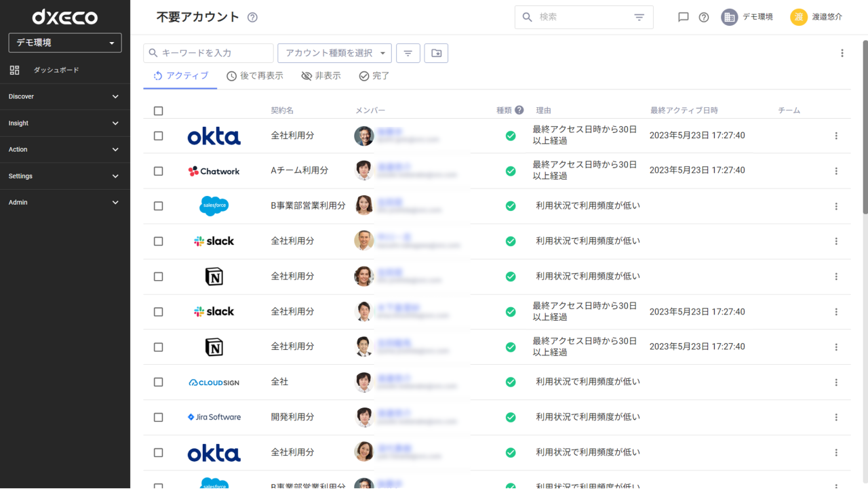Open row actions for the CLOUDSIGN row

[836, 382]
